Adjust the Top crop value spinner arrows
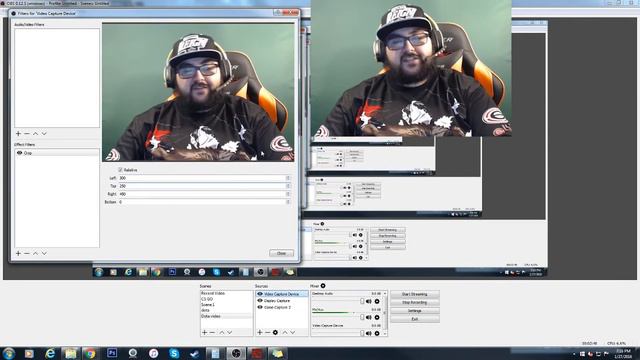 (x=288, y=186)
